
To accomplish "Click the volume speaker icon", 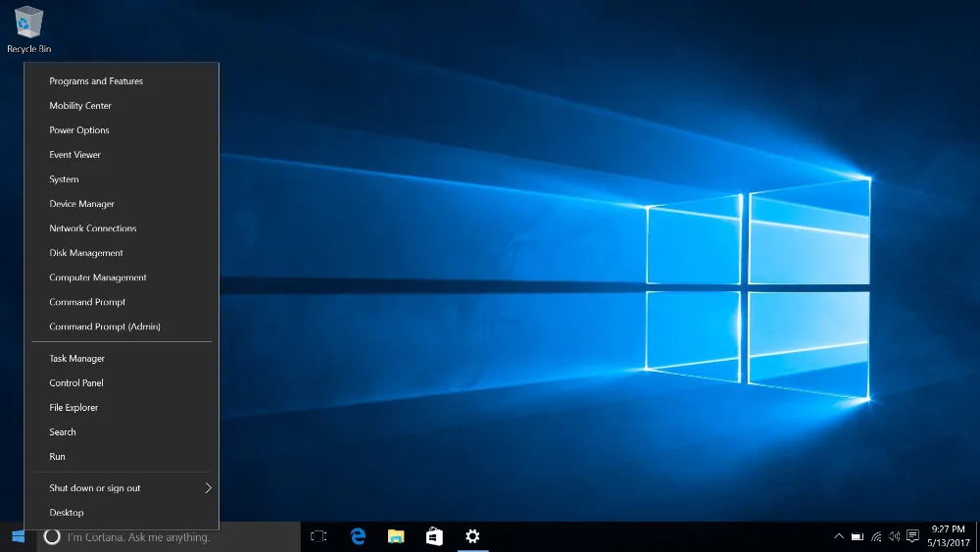I will click(x=895, y=536).
